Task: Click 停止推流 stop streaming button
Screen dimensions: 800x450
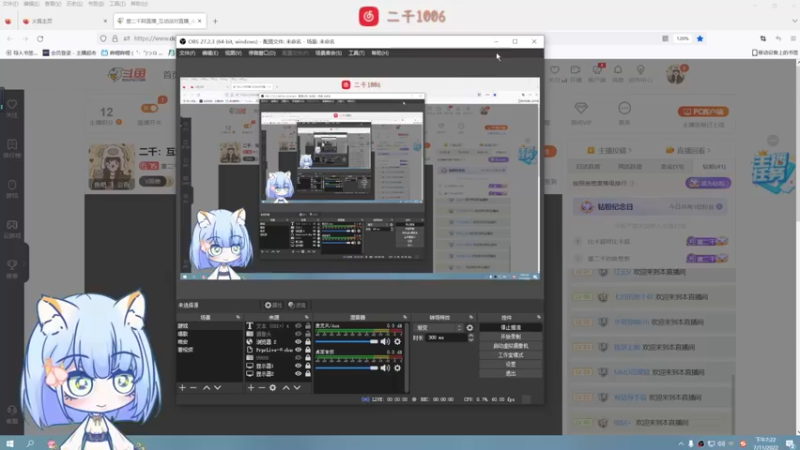Action: (x=511, y=328)
